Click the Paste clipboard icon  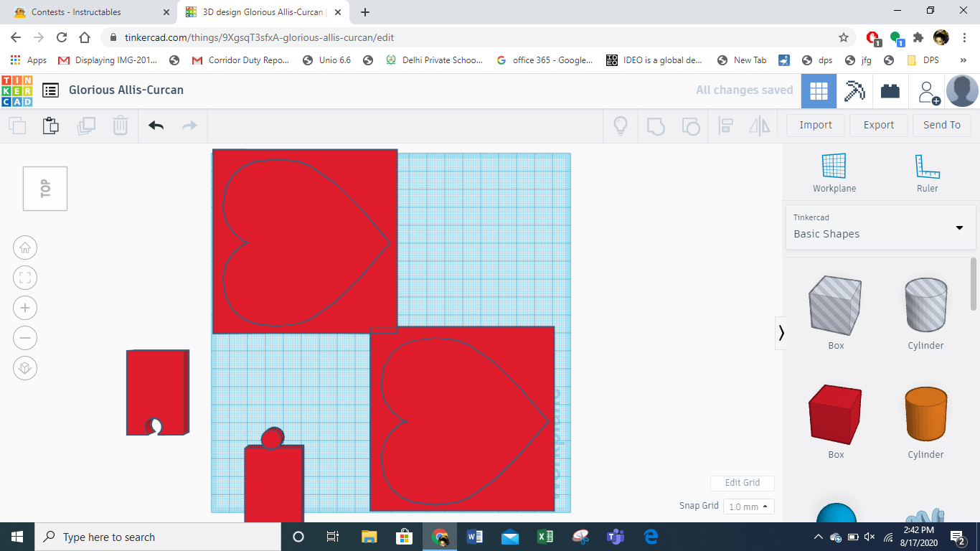[x=51, y=126]
